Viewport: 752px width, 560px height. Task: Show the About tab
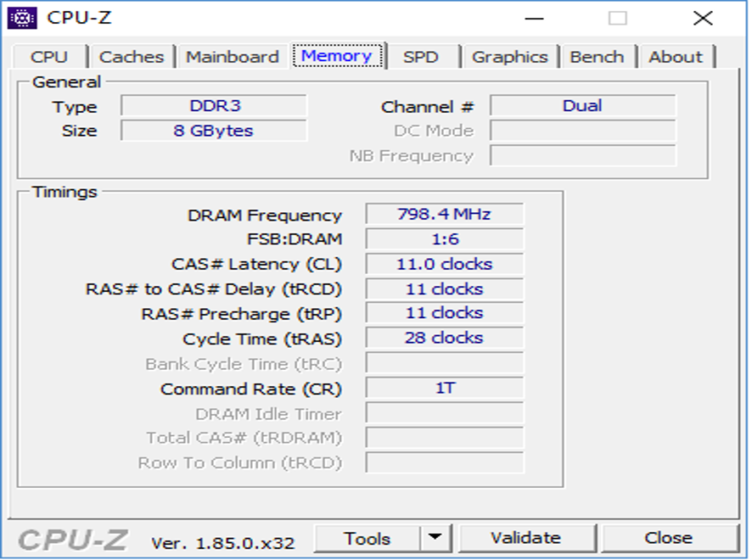point(676,57)
